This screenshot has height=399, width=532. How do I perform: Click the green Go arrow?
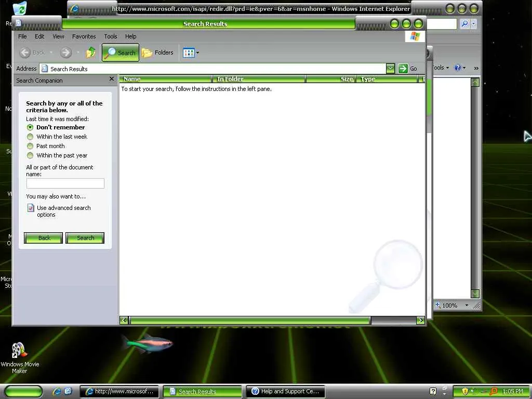(403, 69)
